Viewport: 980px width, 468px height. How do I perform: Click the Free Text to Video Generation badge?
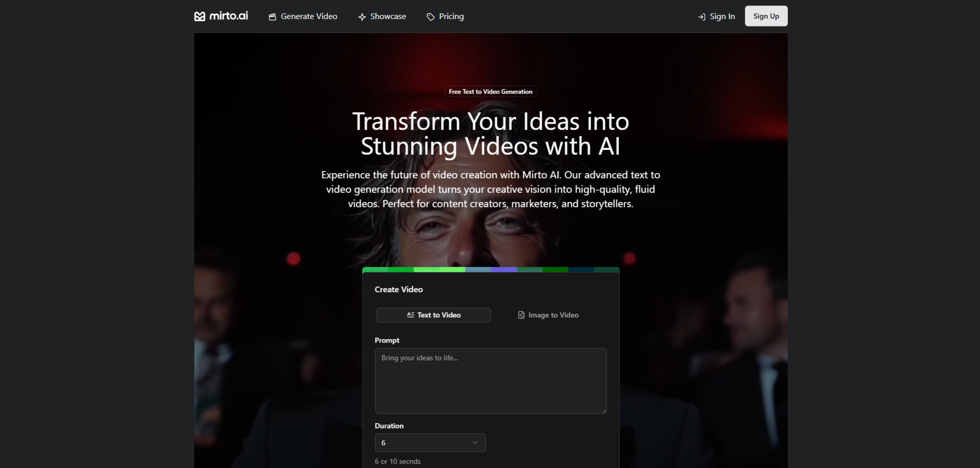[490, 92]
